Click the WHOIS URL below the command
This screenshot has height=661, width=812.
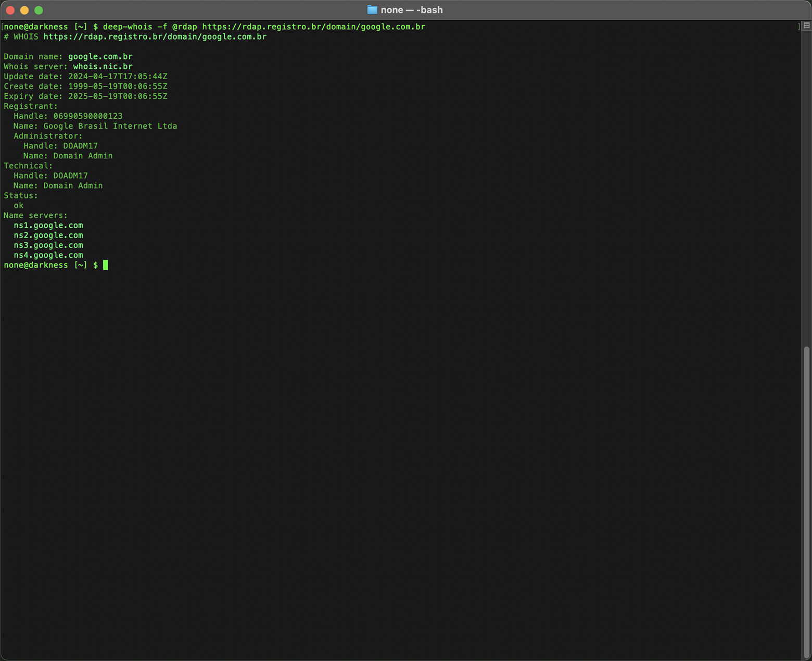click(155, 36)
